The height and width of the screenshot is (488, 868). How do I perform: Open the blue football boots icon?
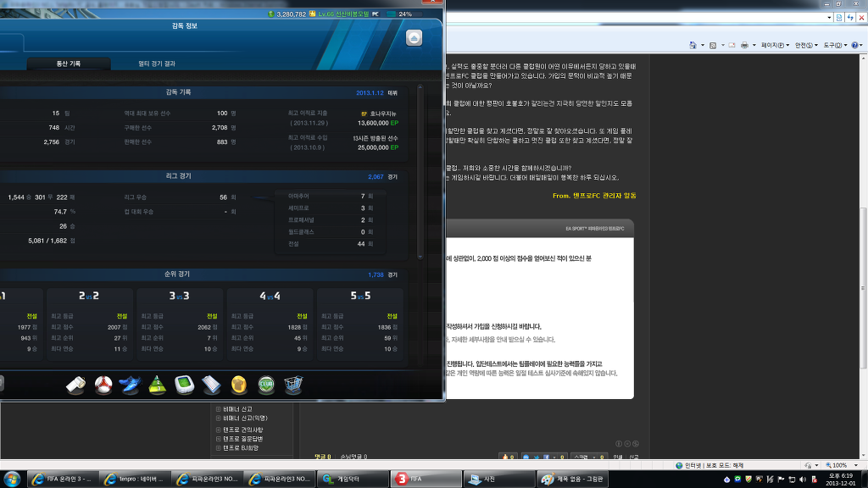click(x=130, y=385)
